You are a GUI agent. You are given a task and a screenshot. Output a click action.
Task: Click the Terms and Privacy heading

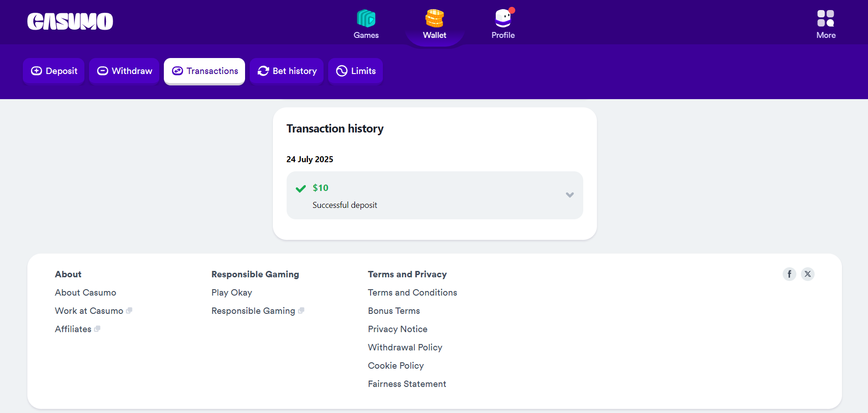point(407,274)
